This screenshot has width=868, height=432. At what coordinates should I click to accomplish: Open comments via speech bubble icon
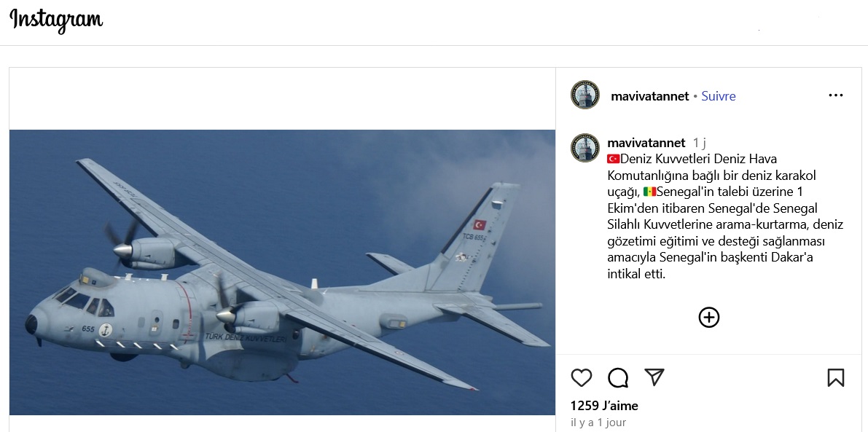(x=618, y=378)
